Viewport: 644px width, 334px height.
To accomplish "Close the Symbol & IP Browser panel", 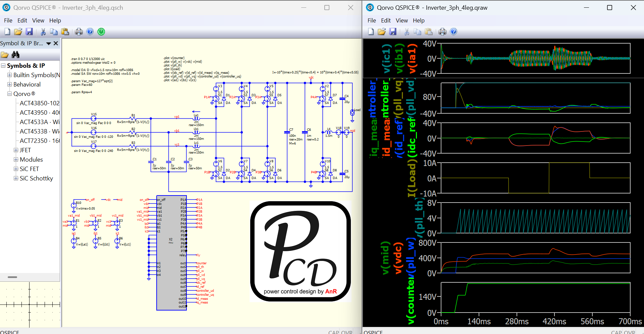I will [56, 43].
